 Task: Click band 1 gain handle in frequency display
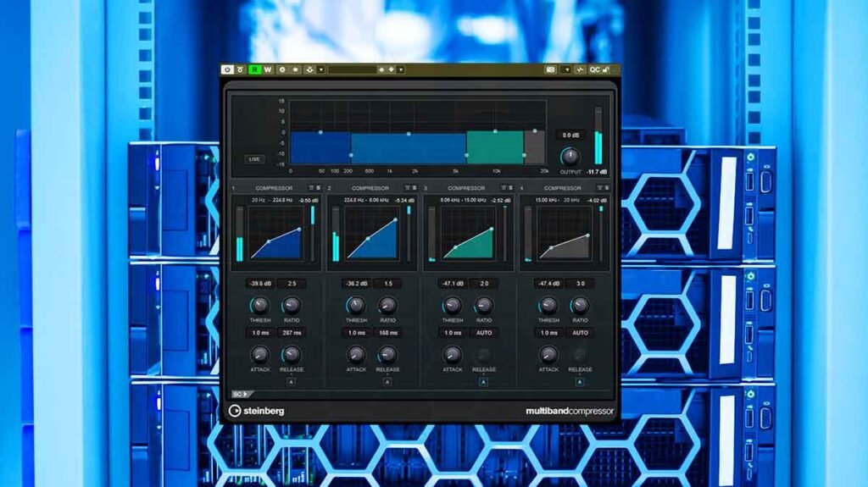tap(320, 132)
